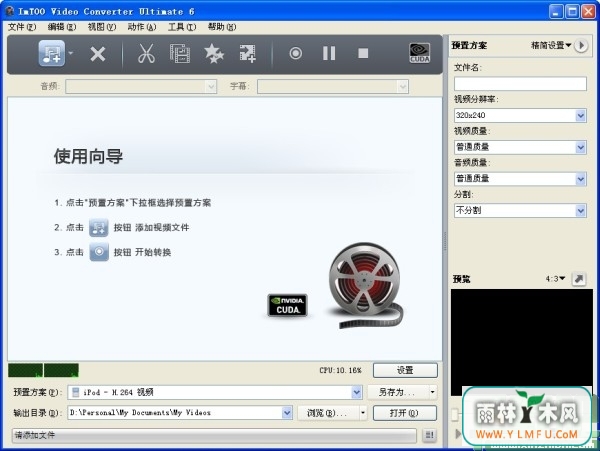The width and height of the screenshot is (600, 451).
Task: Click the film reel image
Action: point(365,285)
